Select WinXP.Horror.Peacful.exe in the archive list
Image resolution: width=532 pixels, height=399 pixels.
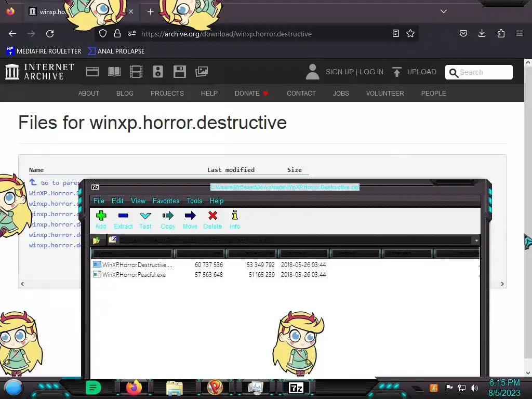pyautogui.click(x=285, y=274)
